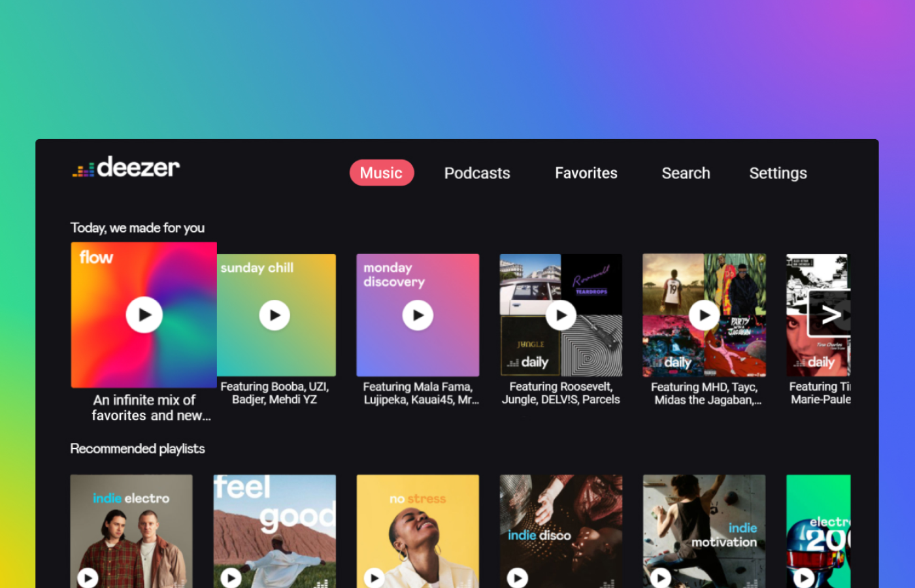Screen dimensions: 915x588
Task: Play the No Stress playlist
Action: [x=374, y=578]
